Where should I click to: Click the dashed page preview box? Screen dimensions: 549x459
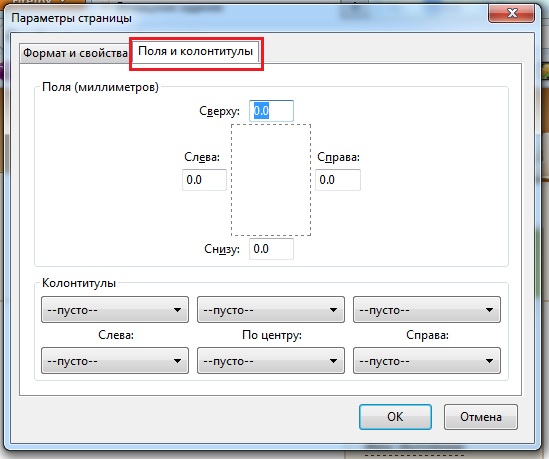tap(271, 180)
